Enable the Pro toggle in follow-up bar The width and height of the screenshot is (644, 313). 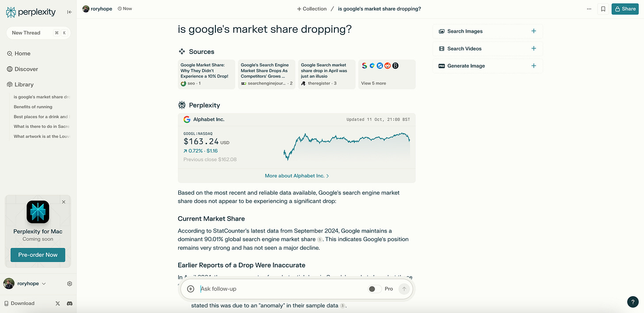(x=374, y=288)
